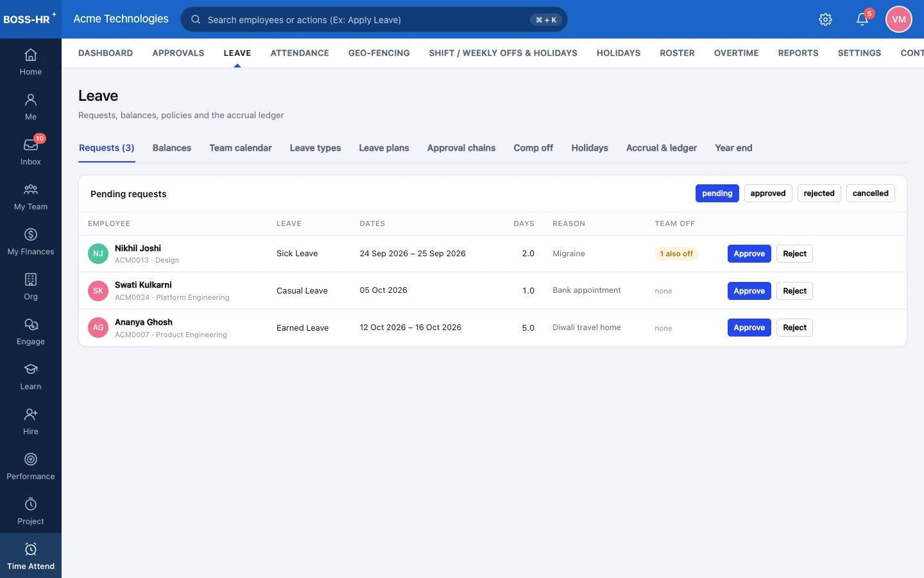Filter requests by approved
The image size is (924, 578).
[768, 193]
